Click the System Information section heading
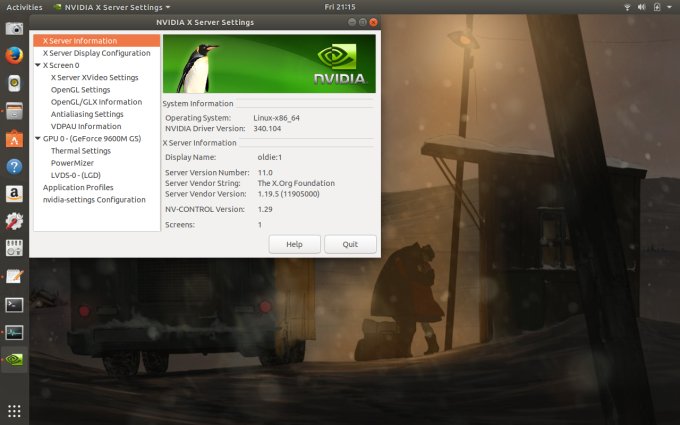Image resolution: width=680 pixels, height=425 pixels. point(198,103)
